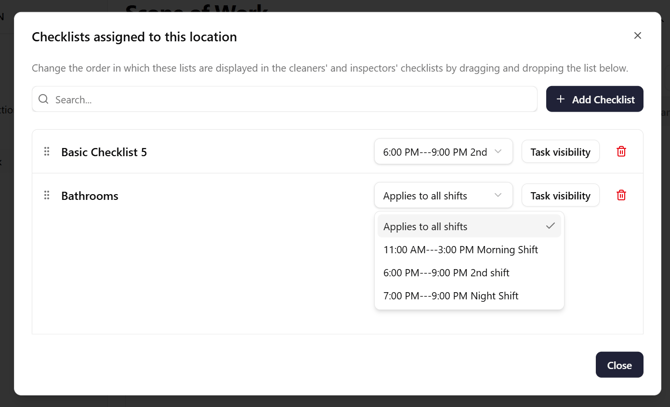Pick the 7:00 PM Night Shift option

(x=450, y=296)
